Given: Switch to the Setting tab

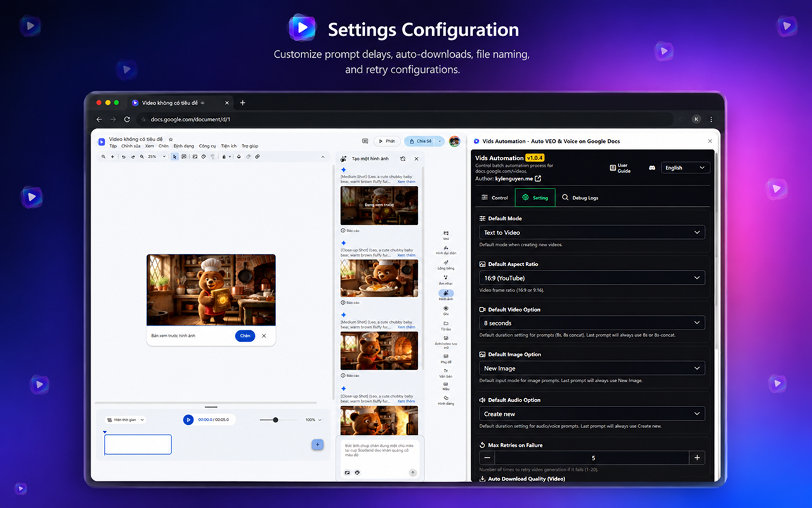Looking at the screenshot, I should pos(535,197).
